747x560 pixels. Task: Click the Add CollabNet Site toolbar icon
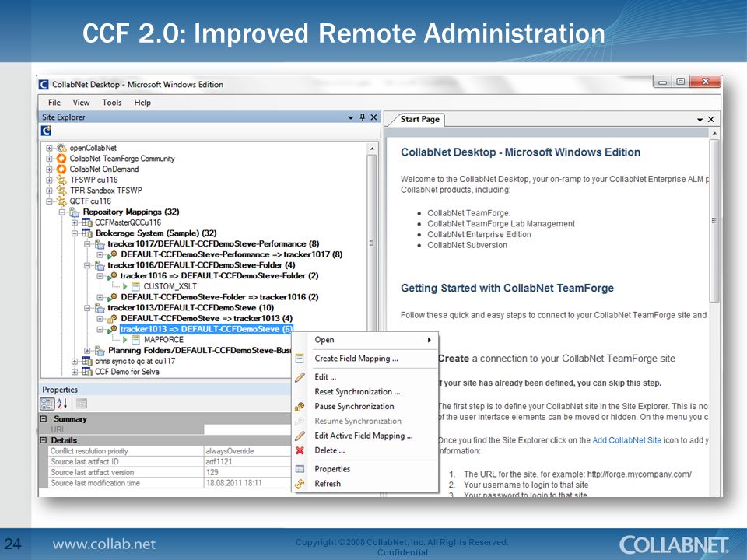46,131
